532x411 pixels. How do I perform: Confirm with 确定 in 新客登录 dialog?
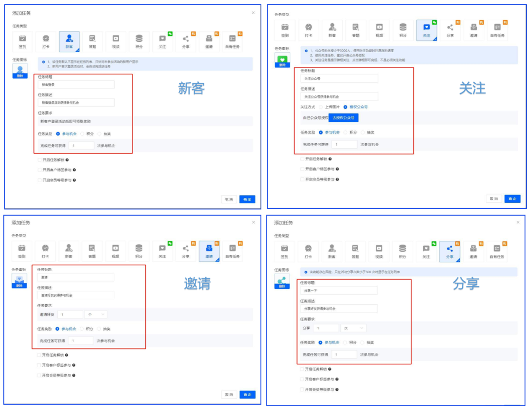(x=247, y=199)
